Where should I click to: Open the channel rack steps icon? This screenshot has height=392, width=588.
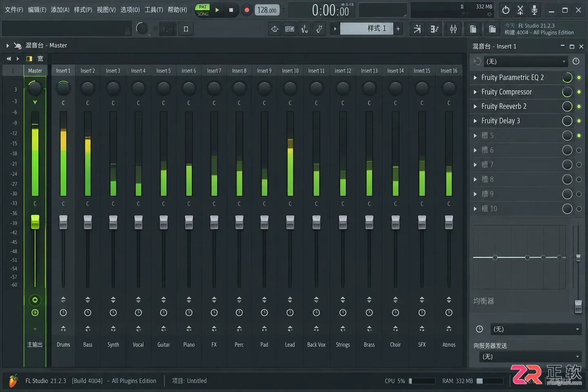(434, 29)
